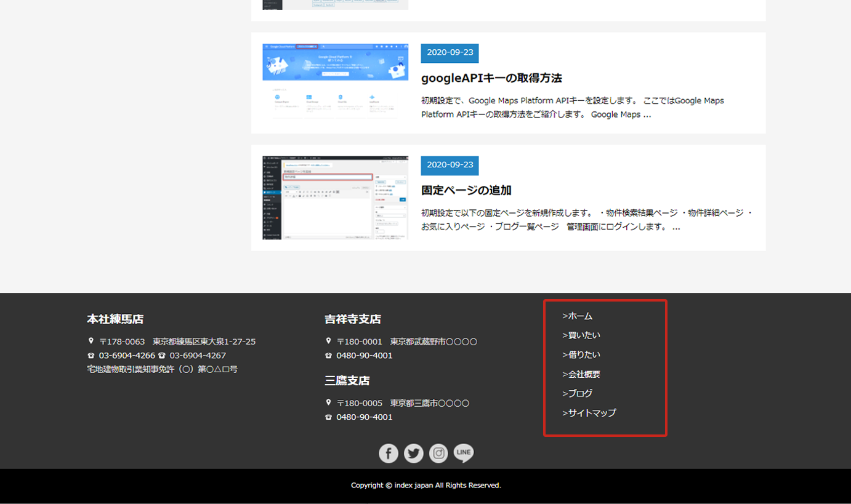Click the WordPress admin screen post thumbnail
Screen dimensions: 851x504
(335, 198)
